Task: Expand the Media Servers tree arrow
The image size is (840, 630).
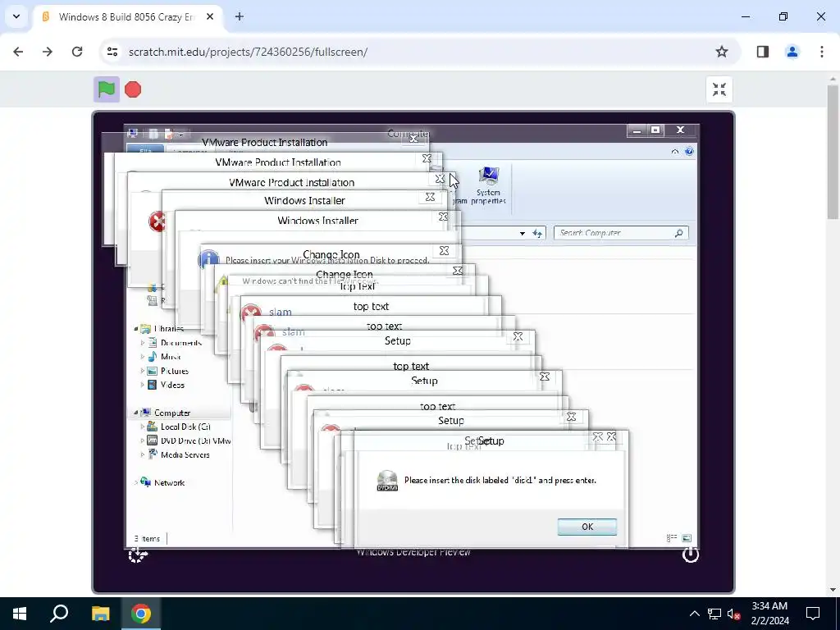Action: click(143, 454)
